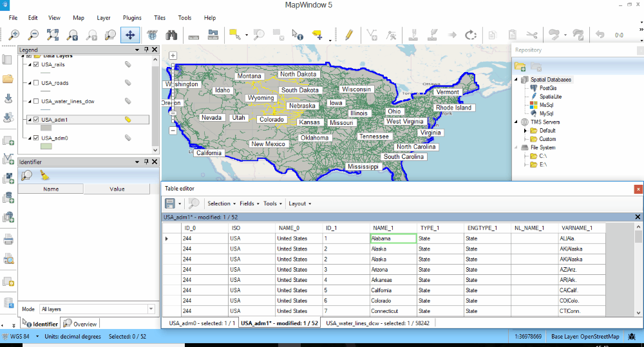644x347 pixels.
Task: Select the Zoom In tool
Action: (14, 35)
